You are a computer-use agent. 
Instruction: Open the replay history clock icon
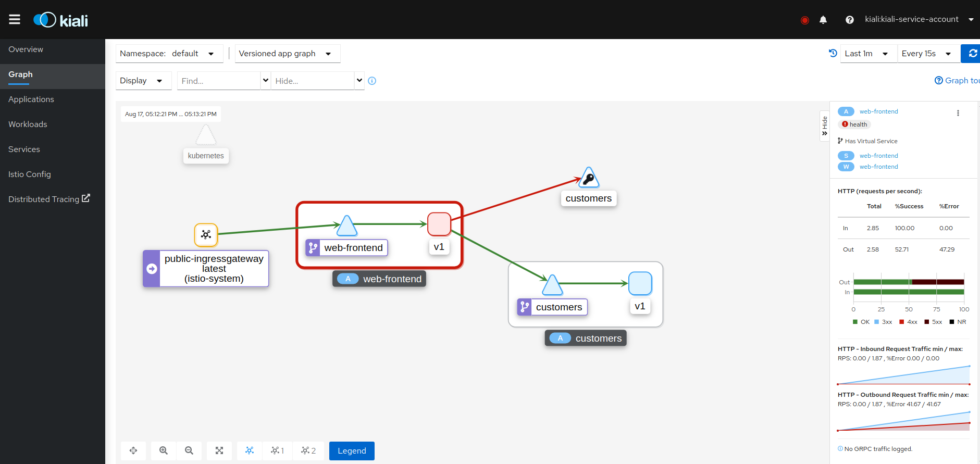[x=833, y=53]
